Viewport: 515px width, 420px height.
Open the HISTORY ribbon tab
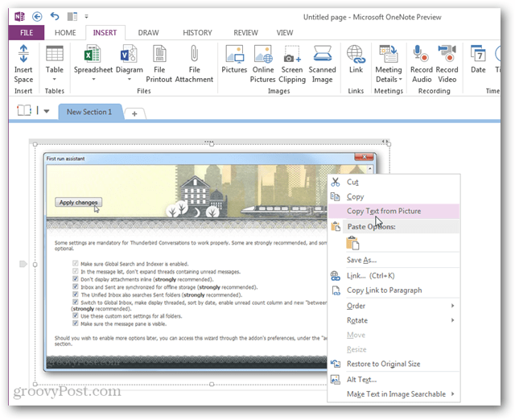pyautogui.click(x=197, y=33)
